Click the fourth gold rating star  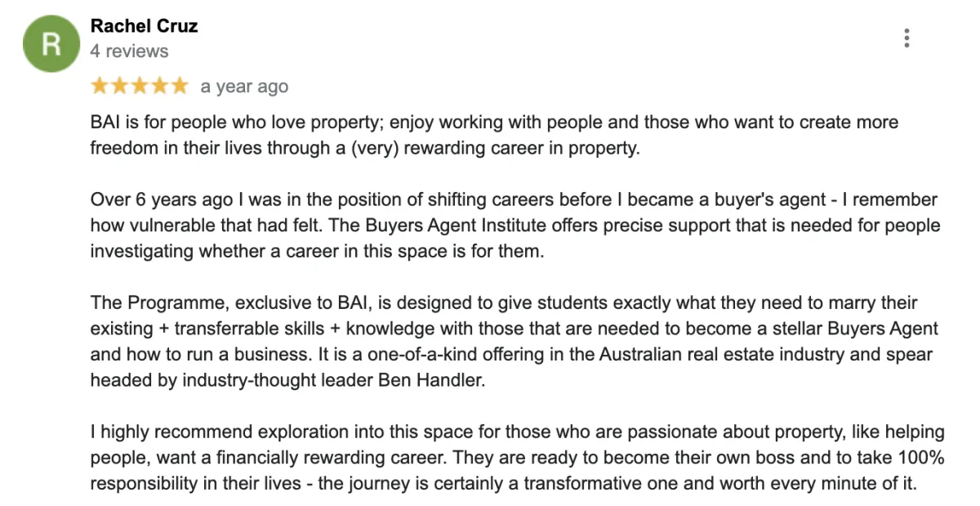tap(159, 85)
